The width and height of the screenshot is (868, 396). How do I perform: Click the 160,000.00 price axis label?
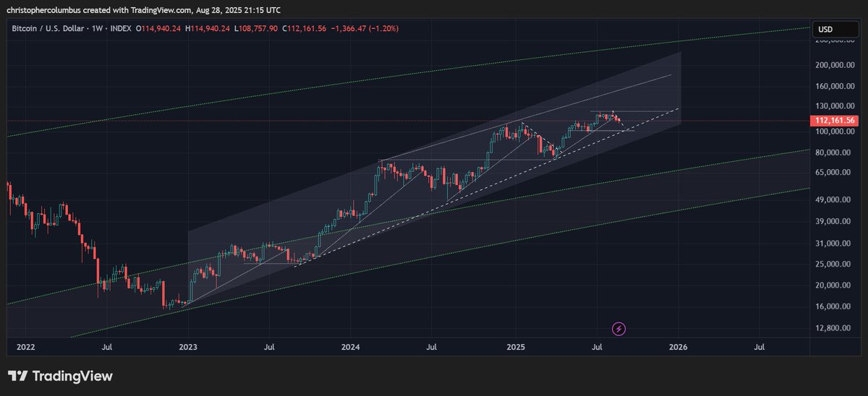point(834,86)
